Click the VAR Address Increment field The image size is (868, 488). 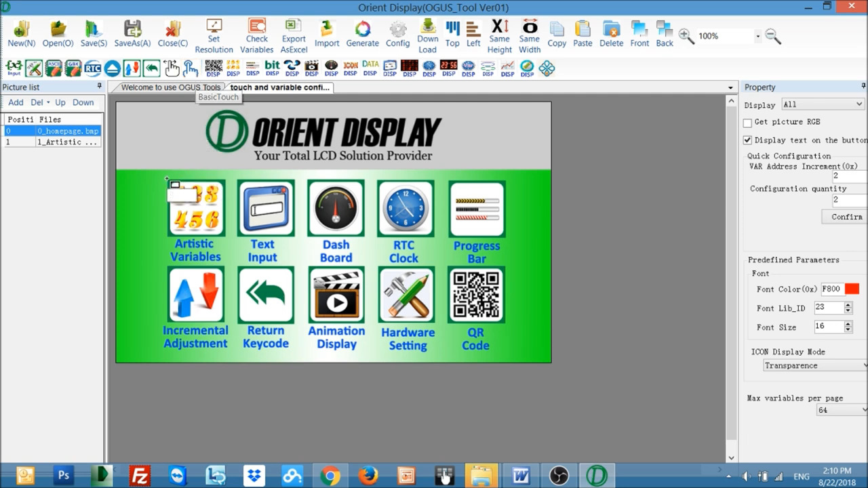point(850,176)
